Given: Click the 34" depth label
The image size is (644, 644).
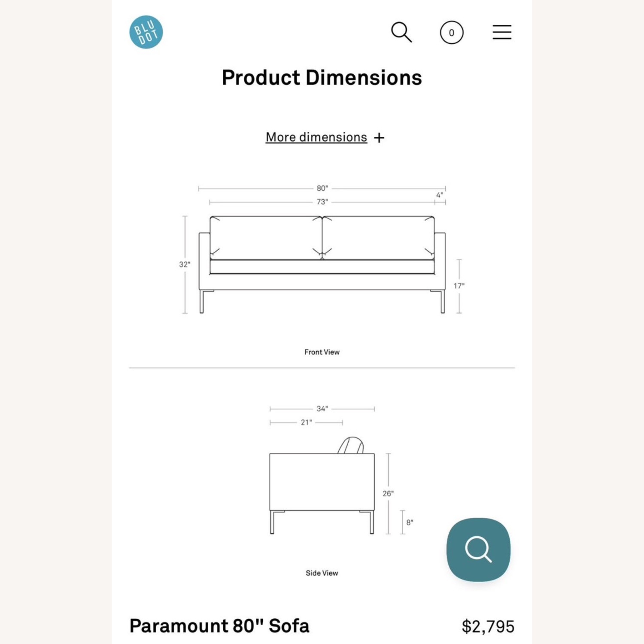Looking at the screenshot, I should (322, 409).
